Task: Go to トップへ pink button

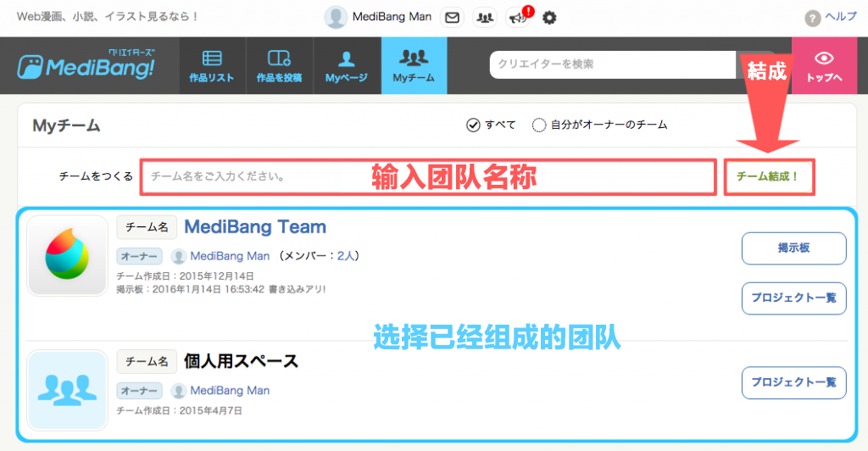Action: (x=824, y=66)
